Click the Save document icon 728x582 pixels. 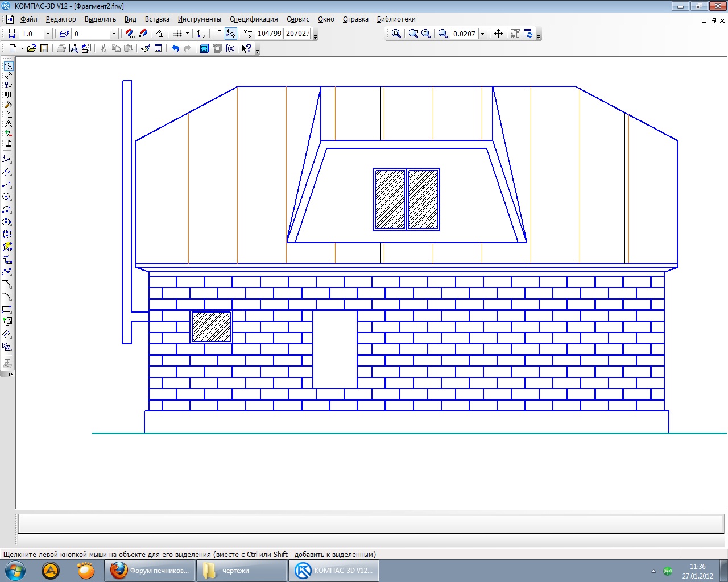pyautogui.click(x=44, y=49)
